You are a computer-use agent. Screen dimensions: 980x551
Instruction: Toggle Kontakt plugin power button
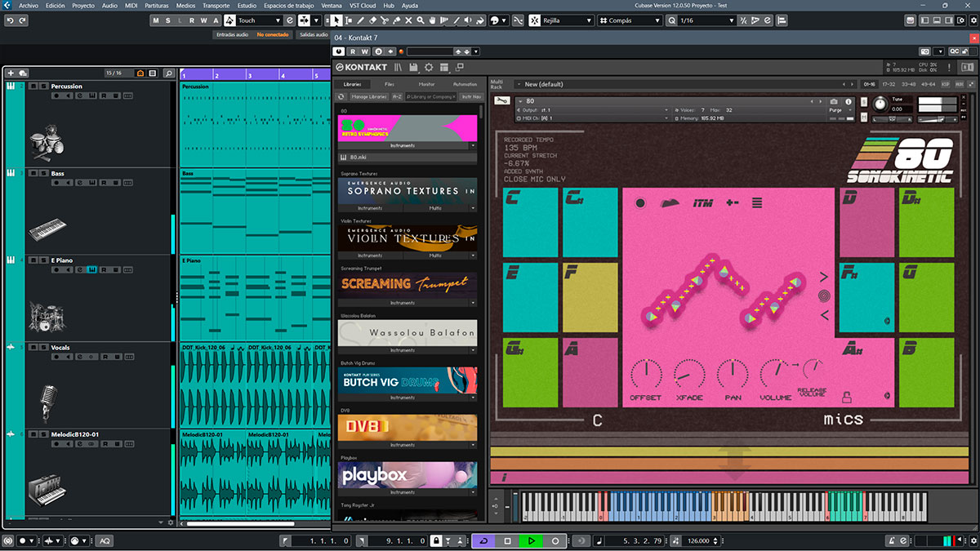(x=338, y=51)
